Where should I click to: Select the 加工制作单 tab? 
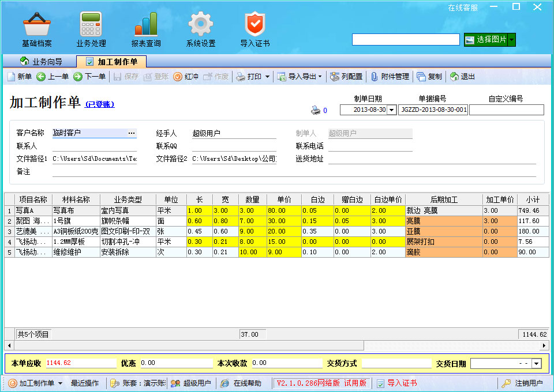click(112, 62)
